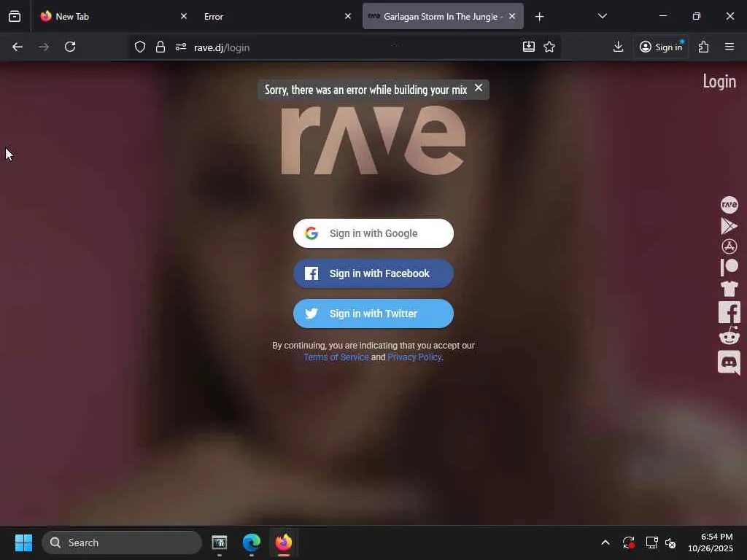Sign in with Google

373,233
